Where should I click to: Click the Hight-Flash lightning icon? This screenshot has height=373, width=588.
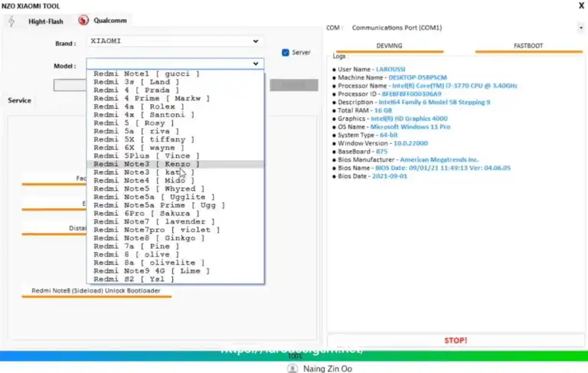tap(11, 21)
